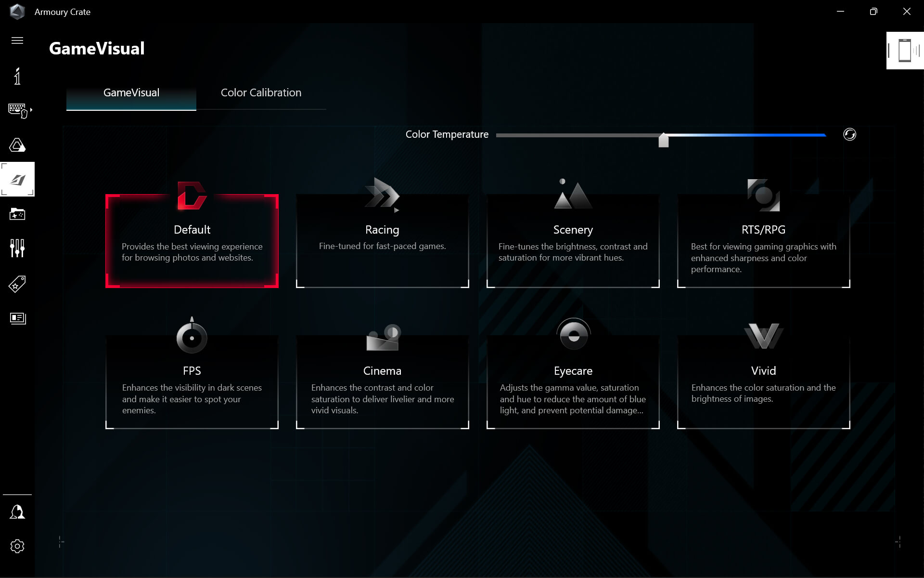924x578 pixels.
Task: Click the GameVisual panel icon in sidebar
Action: pos(17,180)
